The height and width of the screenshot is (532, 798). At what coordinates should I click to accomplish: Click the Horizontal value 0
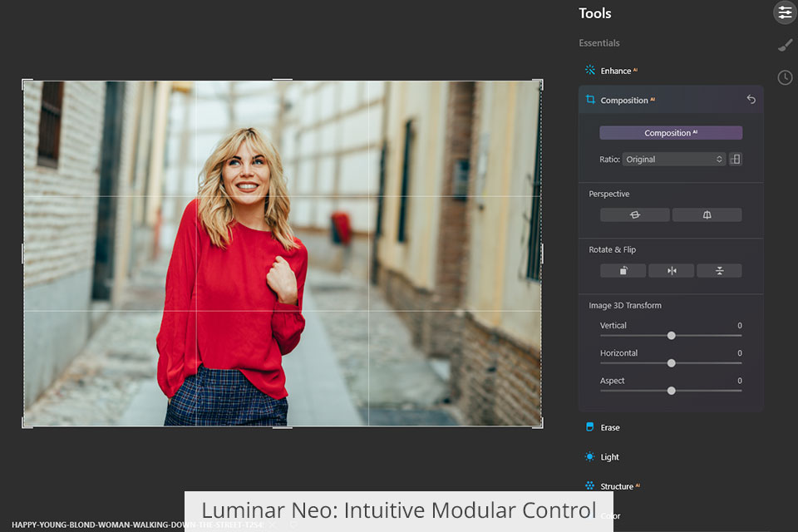tap(740, 352)
